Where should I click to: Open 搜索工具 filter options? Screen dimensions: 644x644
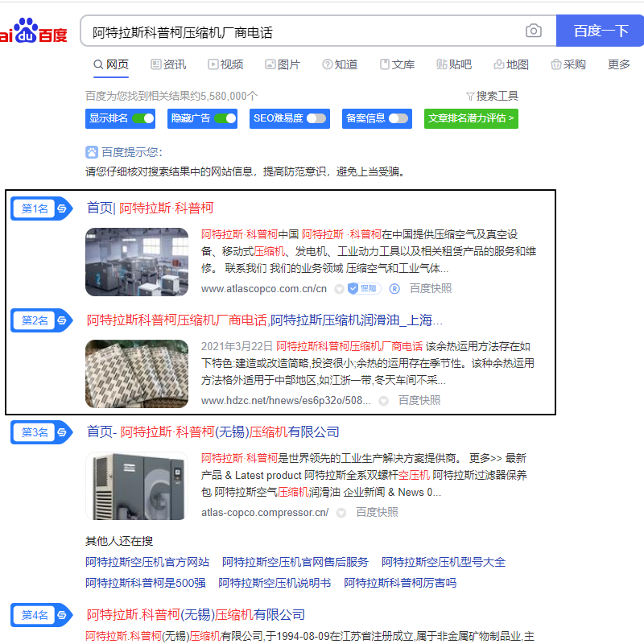pos(492,96)
